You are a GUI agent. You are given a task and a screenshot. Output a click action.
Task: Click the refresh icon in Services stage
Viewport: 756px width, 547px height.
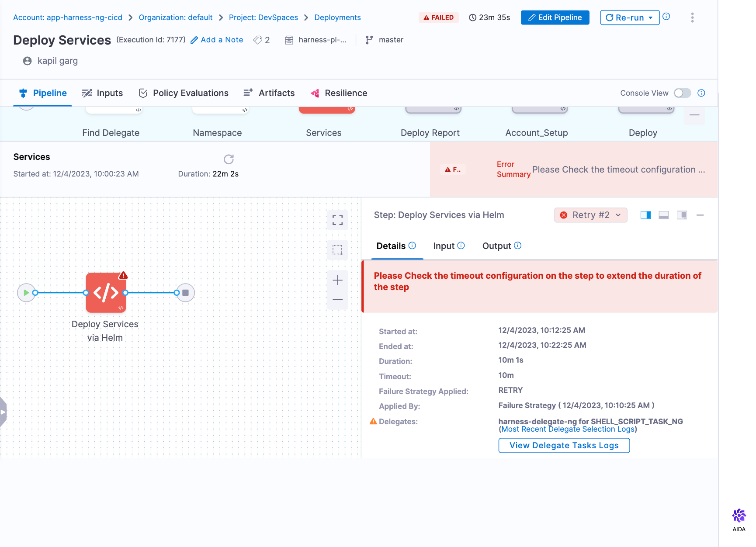coord(229,159)
